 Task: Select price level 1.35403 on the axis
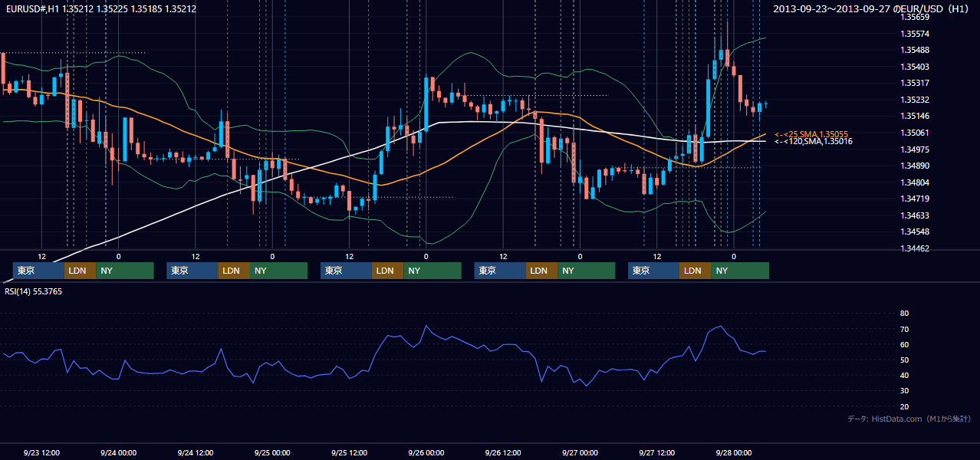point(915,67)
